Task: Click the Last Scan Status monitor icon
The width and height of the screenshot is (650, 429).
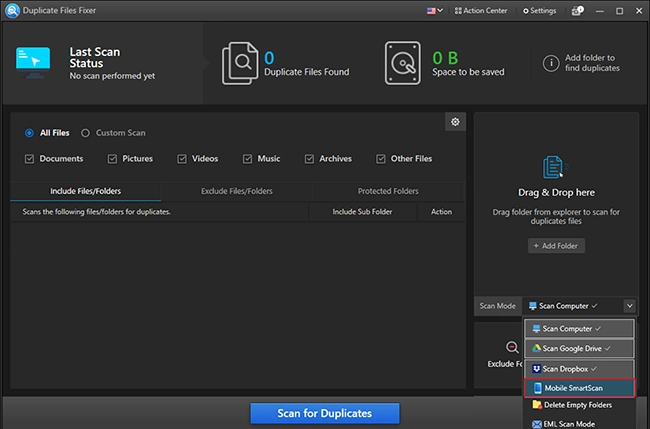Action: pyautogui.click(x=33, y=62)
